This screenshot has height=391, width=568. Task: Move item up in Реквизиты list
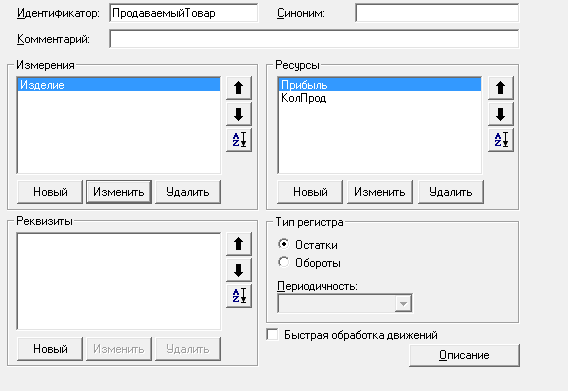tap(238, 244)
